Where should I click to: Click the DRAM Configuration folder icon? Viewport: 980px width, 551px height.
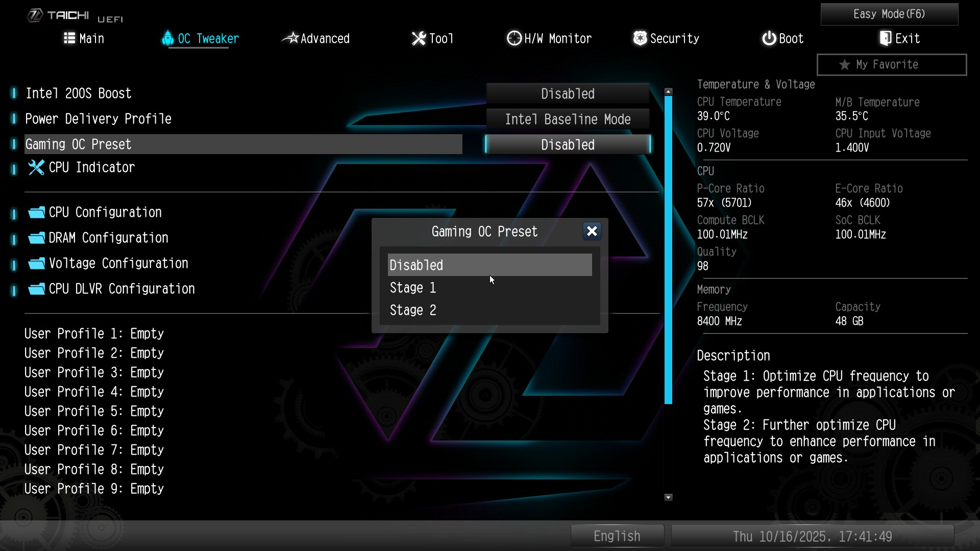[36, 238]
